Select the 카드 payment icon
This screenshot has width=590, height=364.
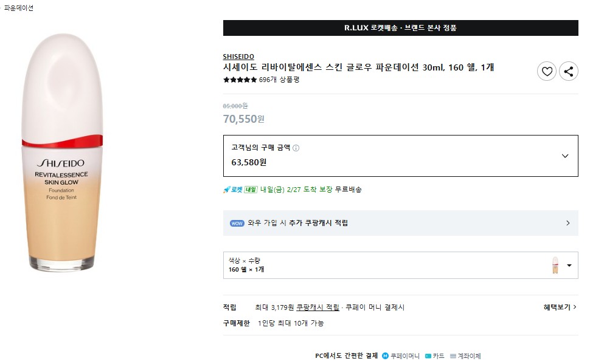428,356
